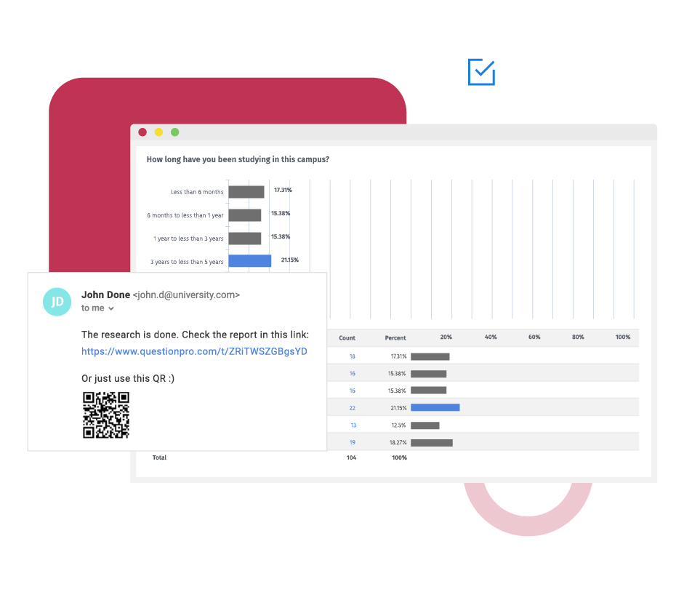The width and height of the screenshot is (700, 608).
Task: Select the "Less than 6 months" chart bar
Action: pos(246,192)
